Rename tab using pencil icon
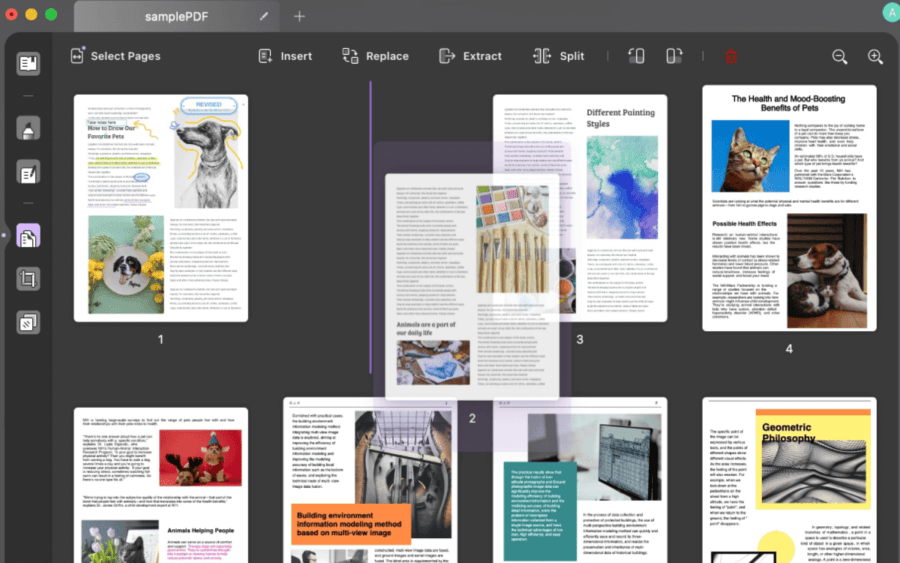This screenshot has width=900, height=563. point(263,16)
